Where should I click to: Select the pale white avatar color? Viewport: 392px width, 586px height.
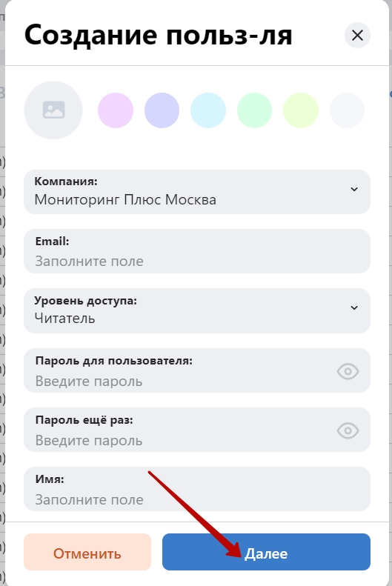347,110
